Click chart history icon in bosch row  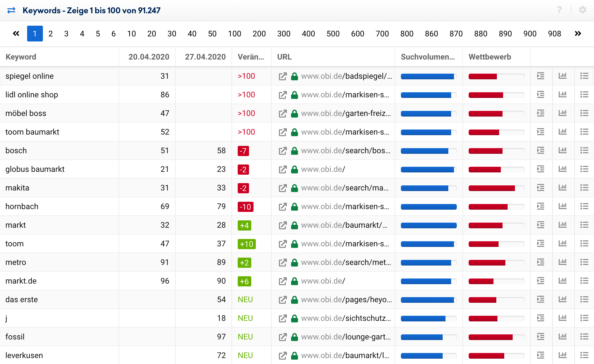click(x=562, y=150)
